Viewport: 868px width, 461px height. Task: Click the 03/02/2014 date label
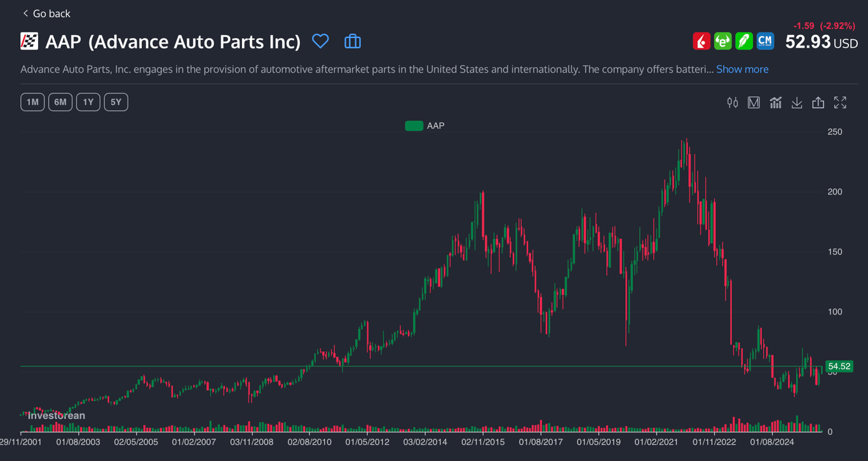tap(425, 442)
